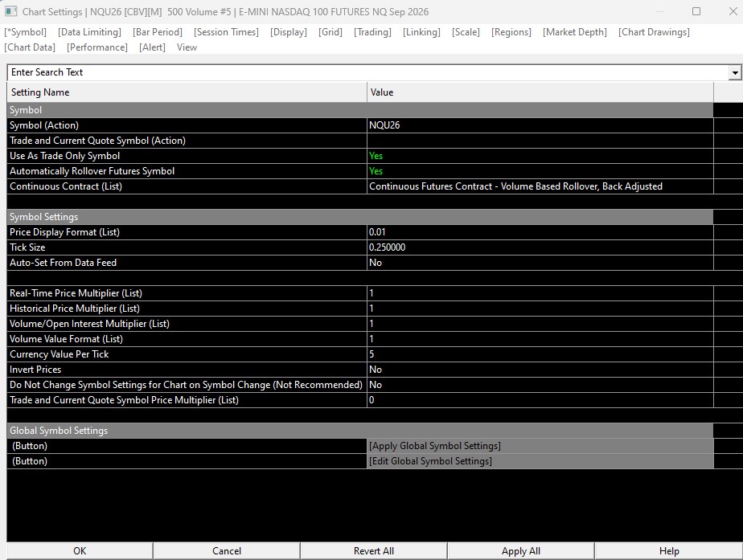The height and width of the screenshot is (560, 743).
Task: Open the Session Times tab
Action: 226,32
